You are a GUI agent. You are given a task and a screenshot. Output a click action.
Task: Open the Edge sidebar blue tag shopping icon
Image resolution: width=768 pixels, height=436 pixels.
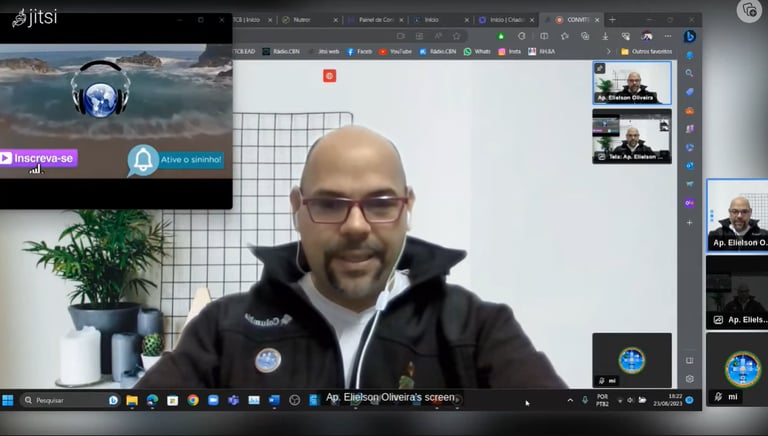[690, 92]
